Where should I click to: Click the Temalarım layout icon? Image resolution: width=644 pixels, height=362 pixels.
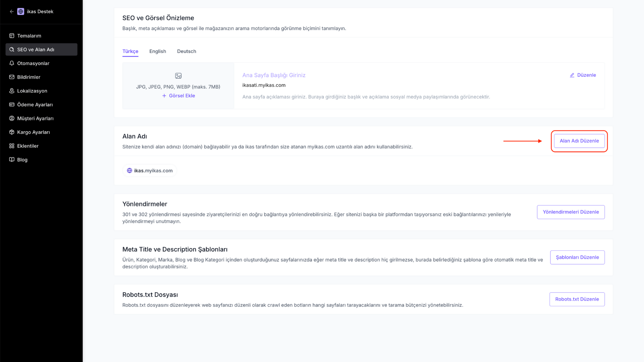pyautogui.click(x=12, y=36)
